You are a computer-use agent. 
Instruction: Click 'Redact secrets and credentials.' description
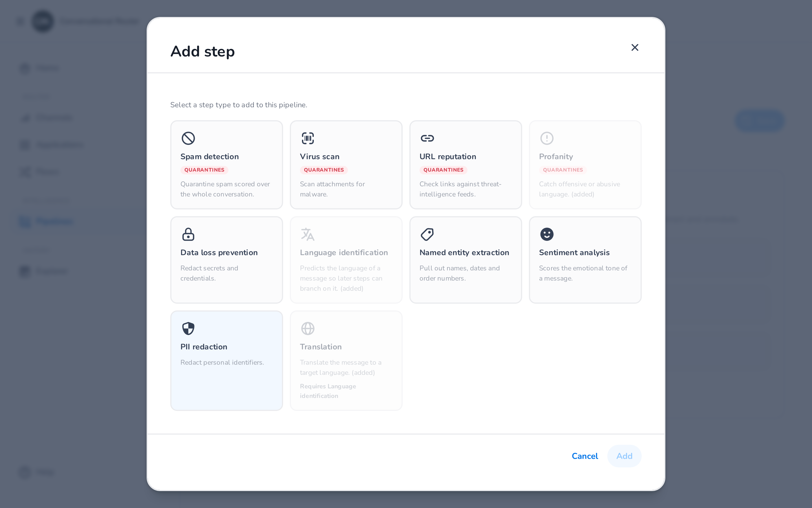coord(209,273)
